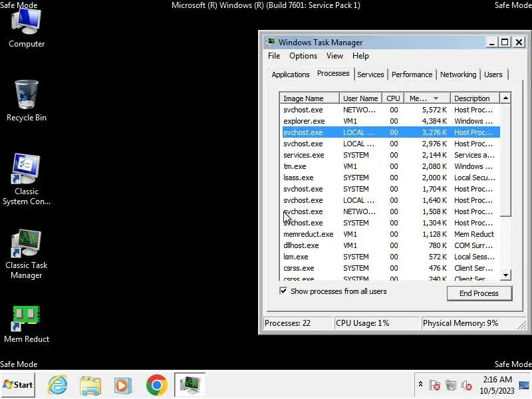Screen dimensions: 532x399
Task: Launch Windows Media Player from taskbar
Action: tap(123, 385)
